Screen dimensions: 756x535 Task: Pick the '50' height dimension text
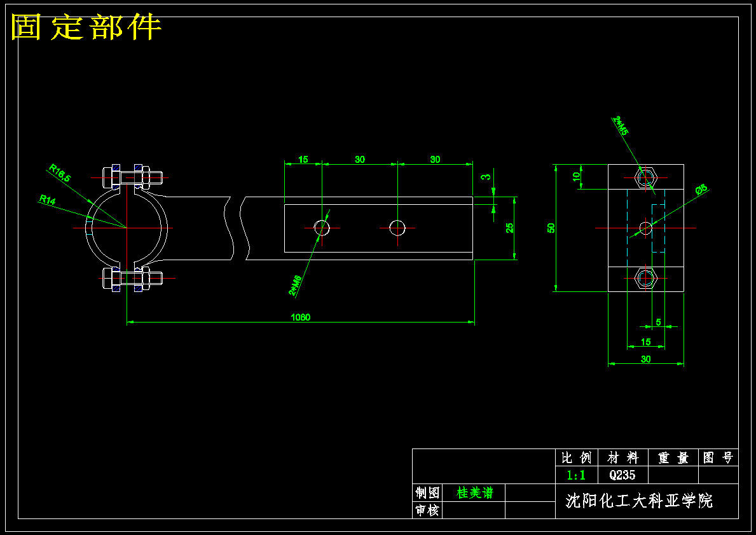(x=551, y=228)
